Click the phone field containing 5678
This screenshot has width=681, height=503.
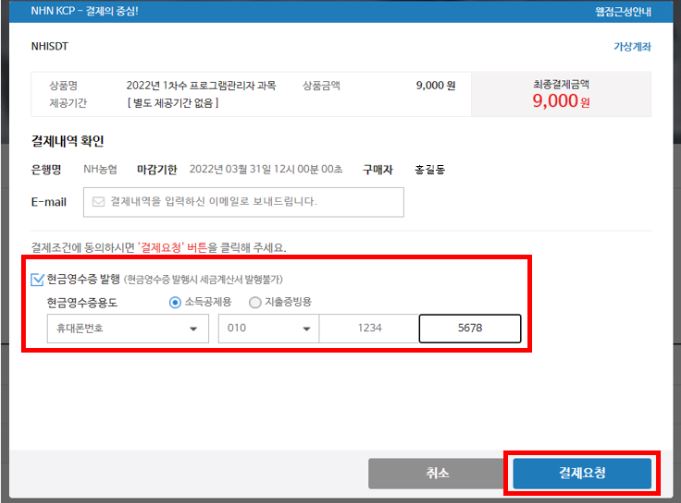coord(470,328)
